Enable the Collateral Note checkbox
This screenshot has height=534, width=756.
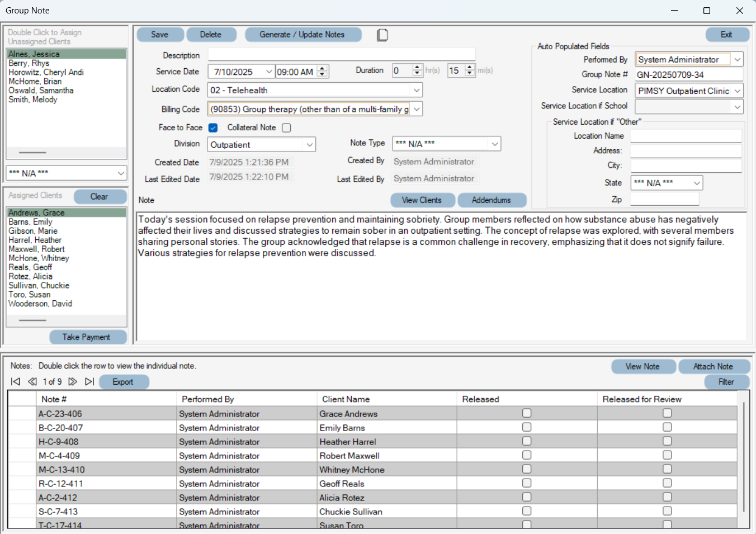tap(286, 127)
